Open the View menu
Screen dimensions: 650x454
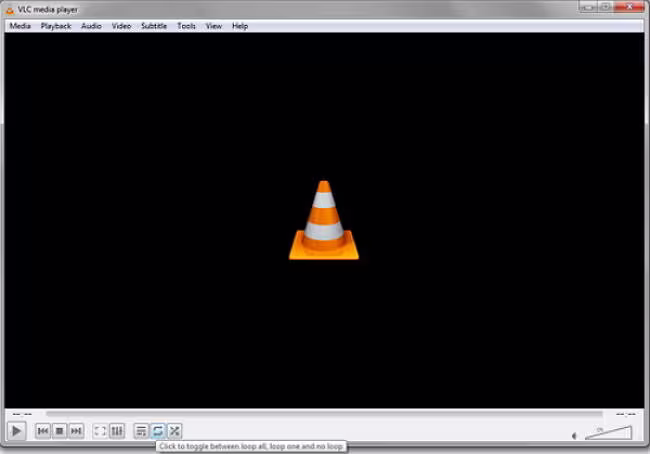214,26
